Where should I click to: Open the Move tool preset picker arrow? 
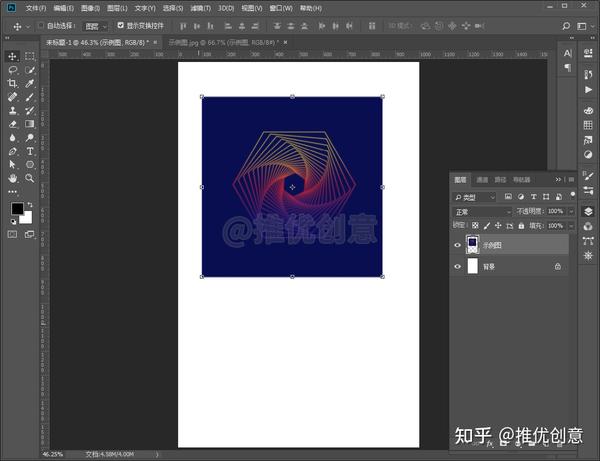tap(28, 26)
